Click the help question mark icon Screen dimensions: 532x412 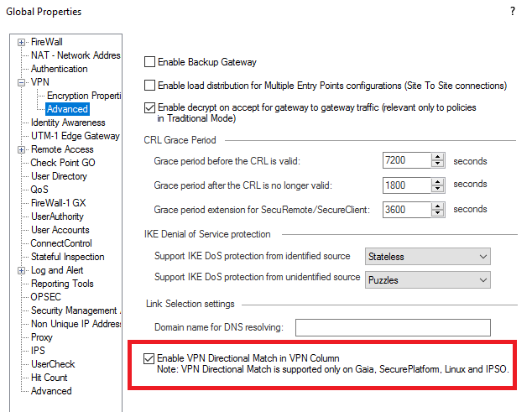(513, 11)
